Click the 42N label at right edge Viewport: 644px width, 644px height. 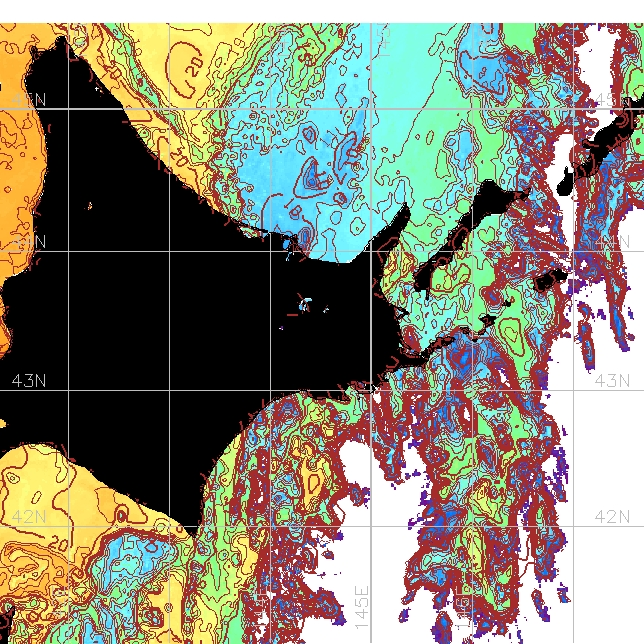click(x=612, y=516)
